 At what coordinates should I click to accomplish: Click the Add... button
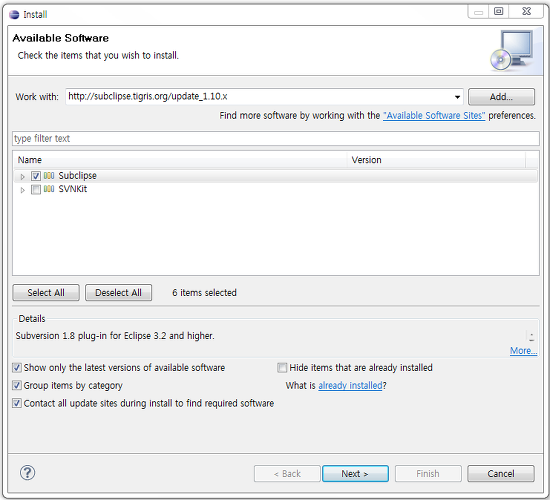tap(501, 97)
